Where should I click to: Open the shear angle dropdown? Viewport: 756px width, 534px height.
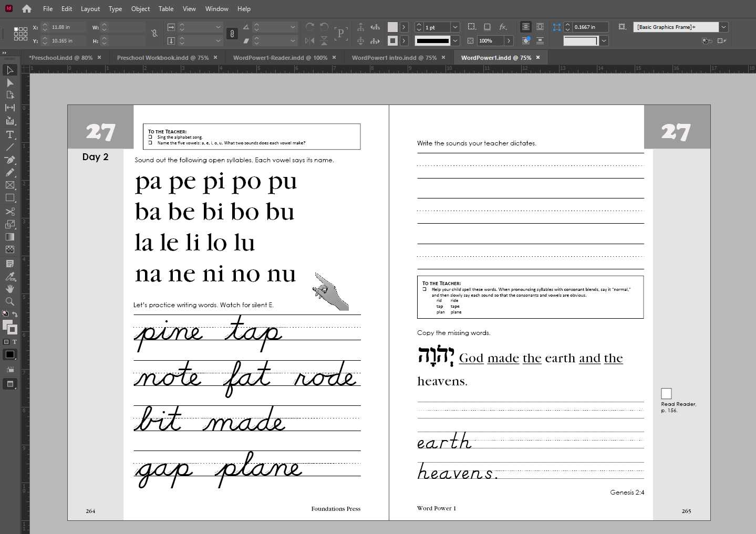pos(293,40)
